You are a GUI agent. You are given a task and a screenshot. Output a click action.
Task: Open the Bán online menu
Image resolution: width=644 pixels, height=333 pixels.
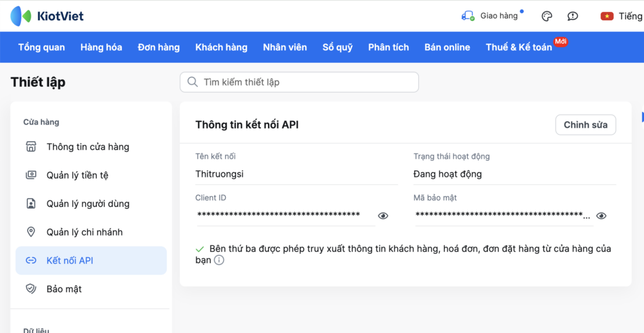447,47
